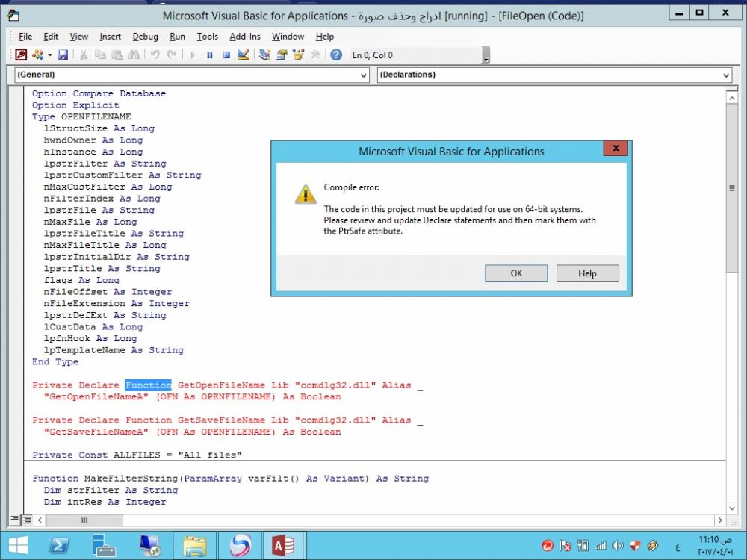Viewport: 747px width, 560px height.
Task: Open the File menu
Action: [25, 37]
